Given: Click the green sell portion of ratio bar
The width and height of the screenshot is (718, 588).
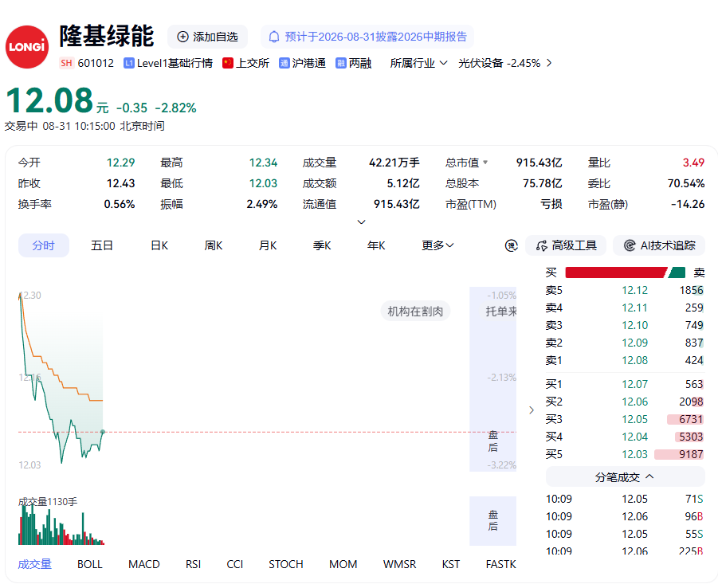Looking at the screenshot, I should click(x=677, y=273).
